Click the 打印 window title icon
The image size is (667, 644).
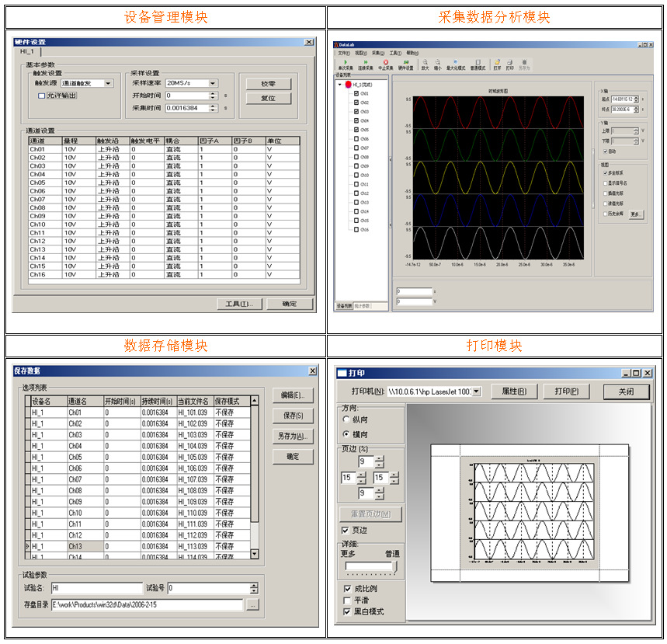pyautogui.click(x=342, y=374)
